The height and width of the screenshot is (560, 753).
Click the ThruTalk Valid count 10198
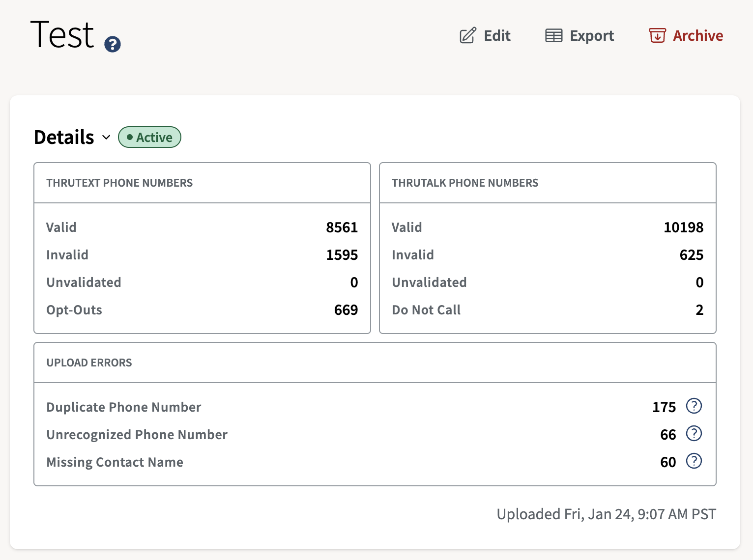(683, 227)
